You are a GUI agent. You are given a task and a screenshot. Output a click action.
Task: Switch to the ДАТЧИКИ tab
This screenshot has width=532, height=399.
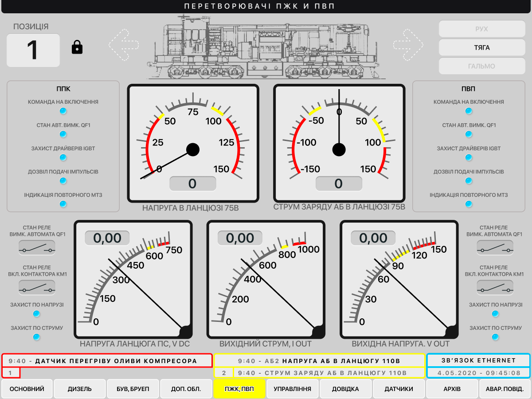pos(399,389)
